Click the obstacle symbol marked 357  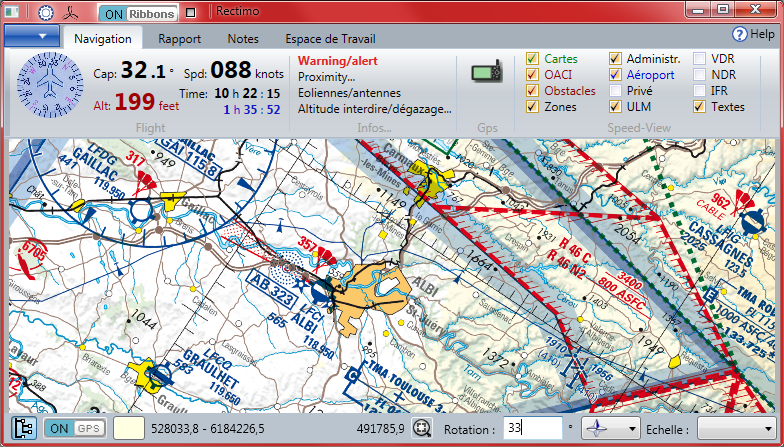click(326, 257)
